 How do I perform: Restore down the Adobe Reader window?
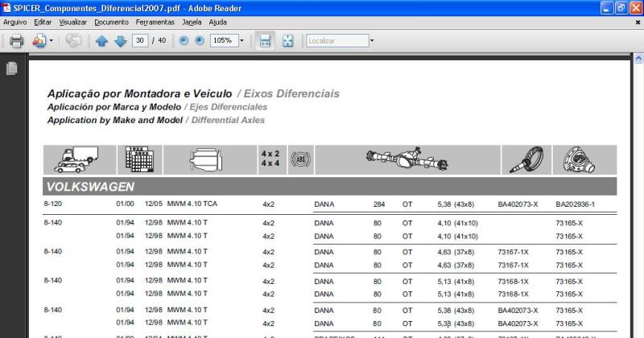click(621, 8)
